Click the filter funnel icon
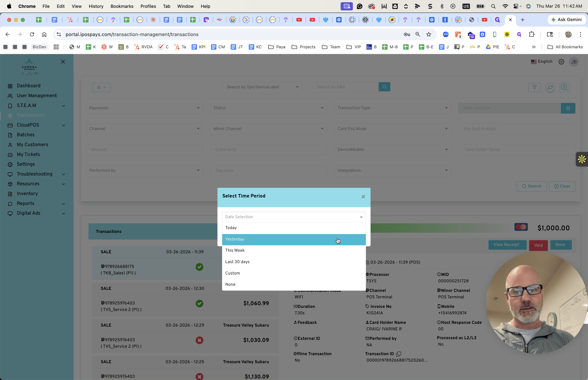Image resolution: width=588 pixels, height=380 pixels. point(534,87)
